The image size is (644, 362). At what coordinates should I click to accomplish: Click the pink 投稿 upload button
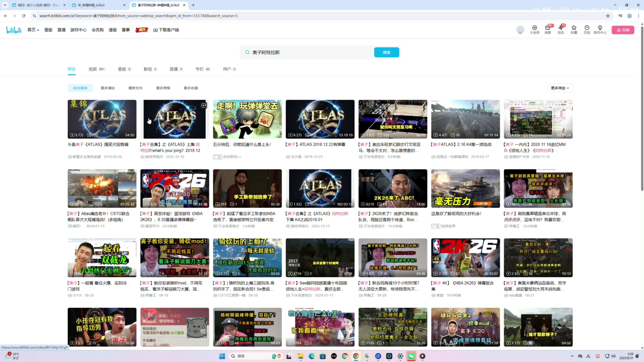[623, 30]
